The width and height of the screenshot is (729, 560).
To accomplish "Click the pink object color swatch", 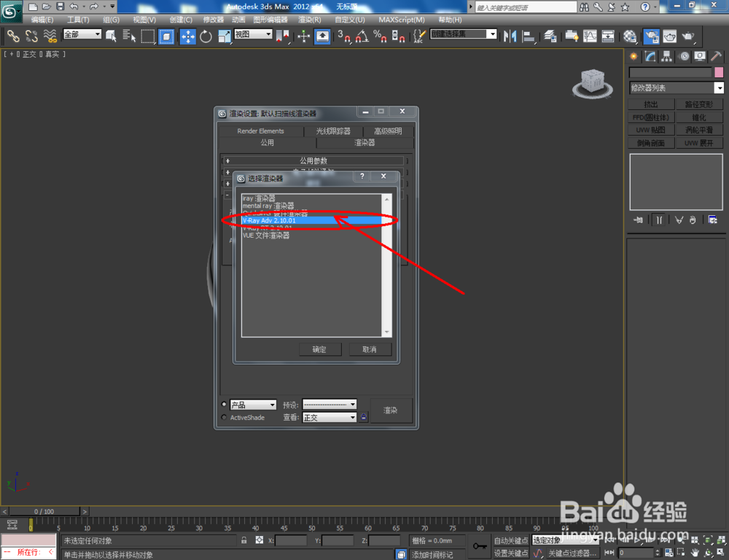I will pos(719,72).
